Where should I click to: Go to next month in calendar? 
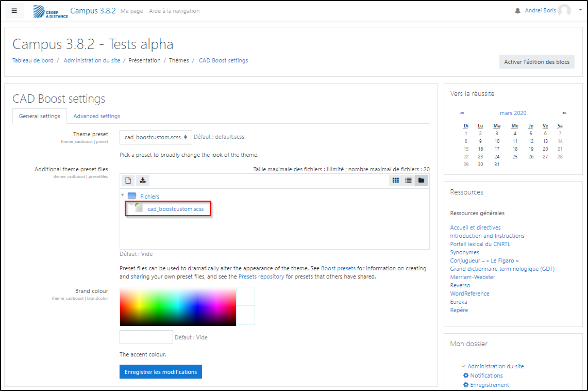click(565, 113)
